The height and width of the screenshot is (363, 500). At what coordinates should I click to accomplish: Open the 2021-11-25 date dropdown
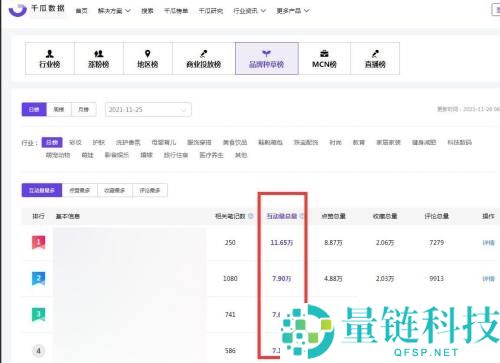click(148, 110)
